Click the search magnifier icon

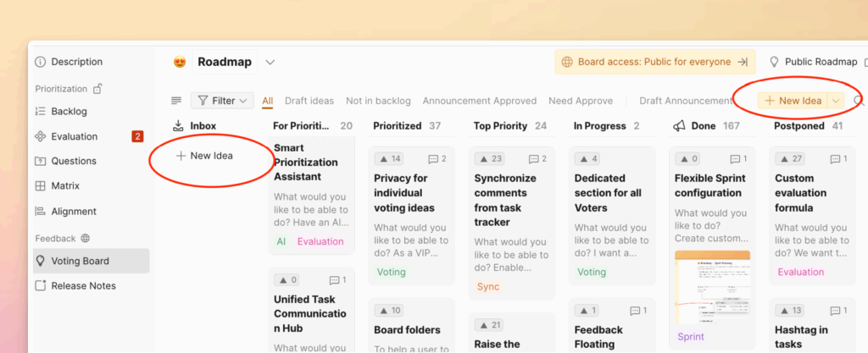tap(858, 101)
